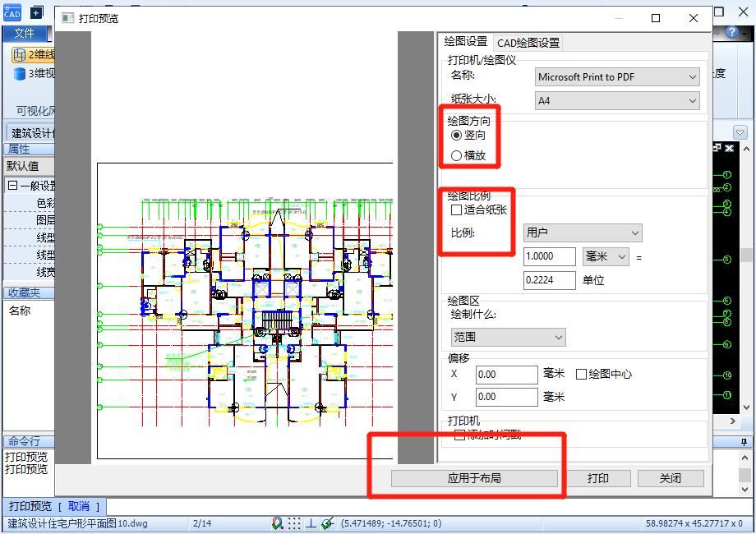Click the 应用于布局 button
The width and height of the screenshot is (756, 534).
(474, 478)
